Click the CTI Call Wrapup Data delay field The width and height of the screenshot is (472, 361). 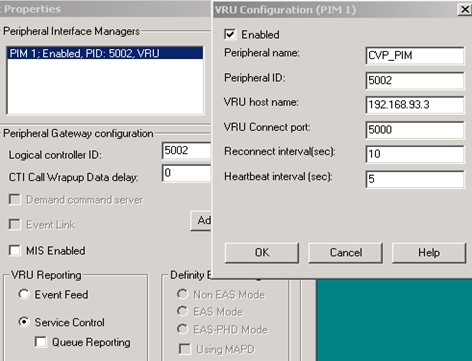(x=186, y=173)
